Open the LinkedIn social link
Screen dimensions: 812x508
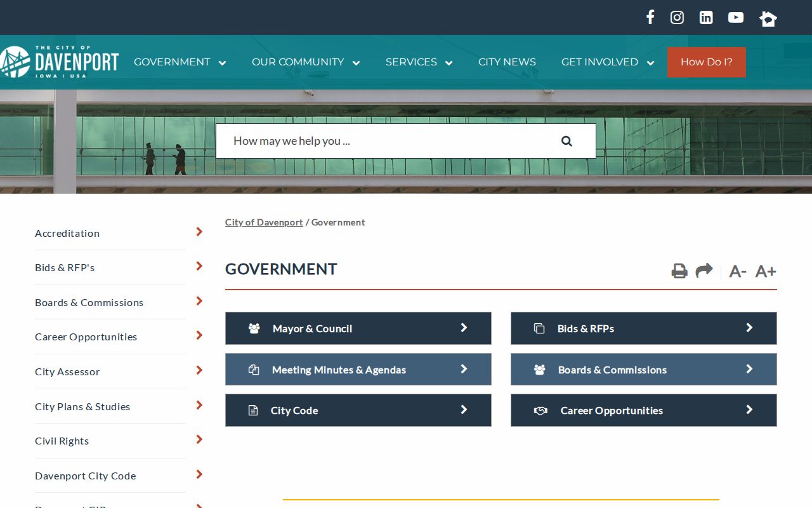tap(706, 17)
